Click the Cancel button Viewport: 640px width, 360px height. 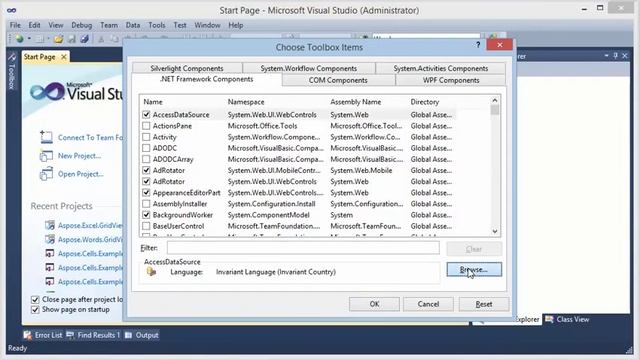428,304
